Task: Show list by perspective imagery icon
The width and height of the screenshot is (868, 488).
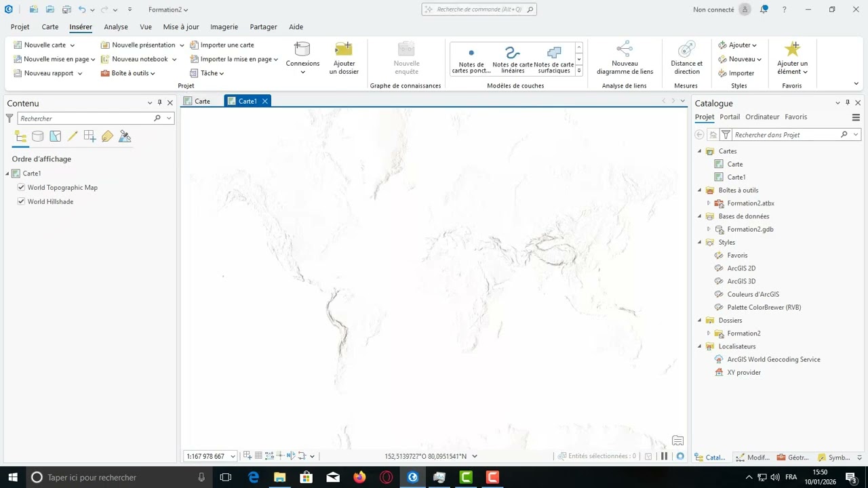Action: point(125,136)
